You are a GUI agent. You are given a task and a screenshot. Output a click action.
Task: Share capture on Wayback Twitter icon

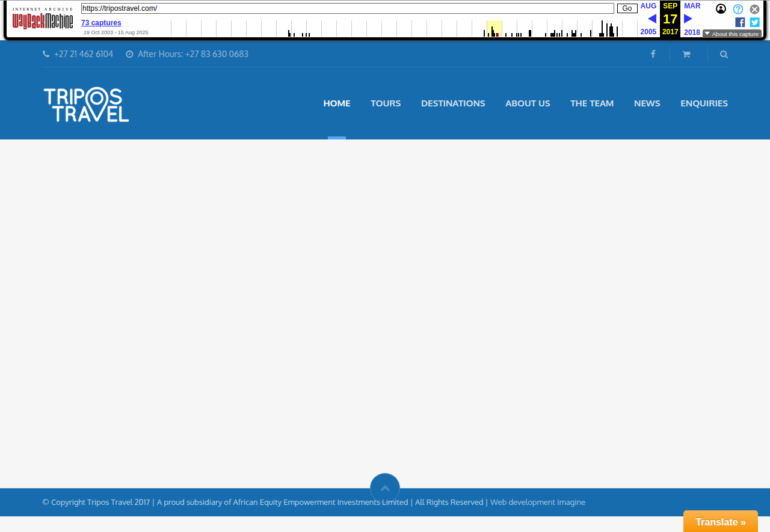pos(754,22)
